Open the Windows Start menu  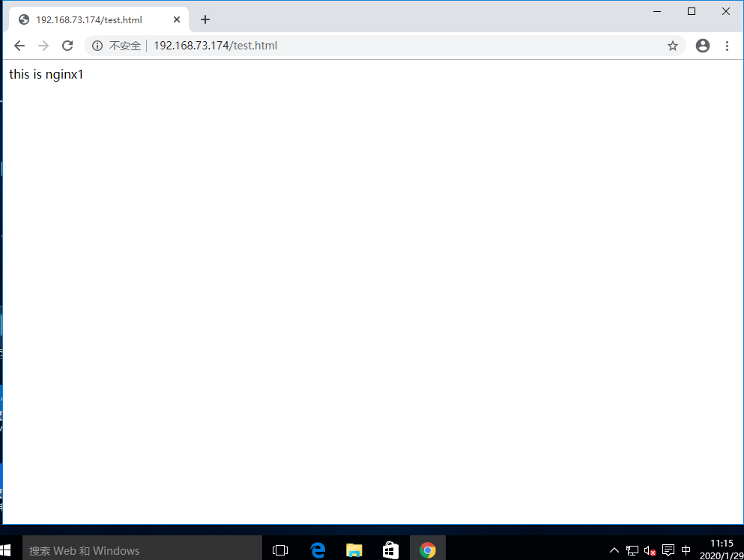6,550
